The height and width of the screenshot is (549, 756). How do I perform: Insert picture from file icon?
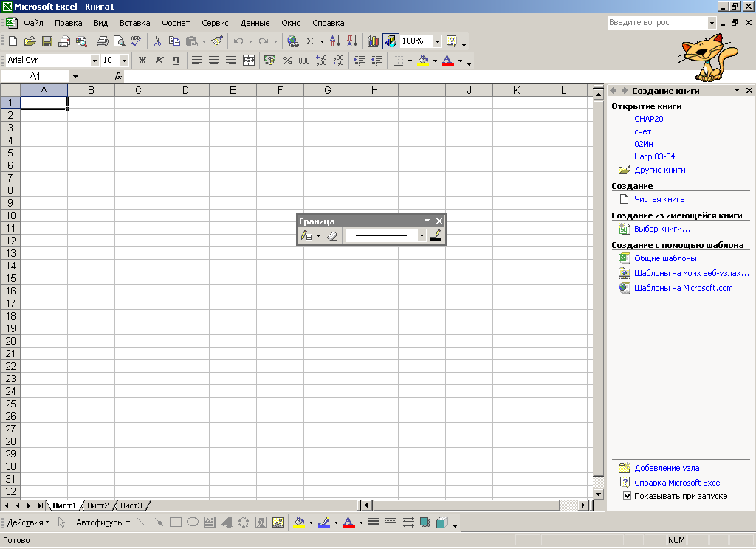pos(278,522)
